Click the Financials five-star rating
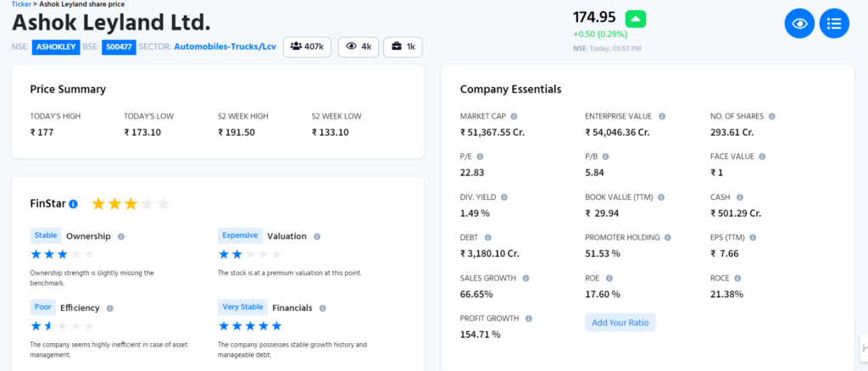The height and width of the screenshot is (371, 868). pos(250,326)
